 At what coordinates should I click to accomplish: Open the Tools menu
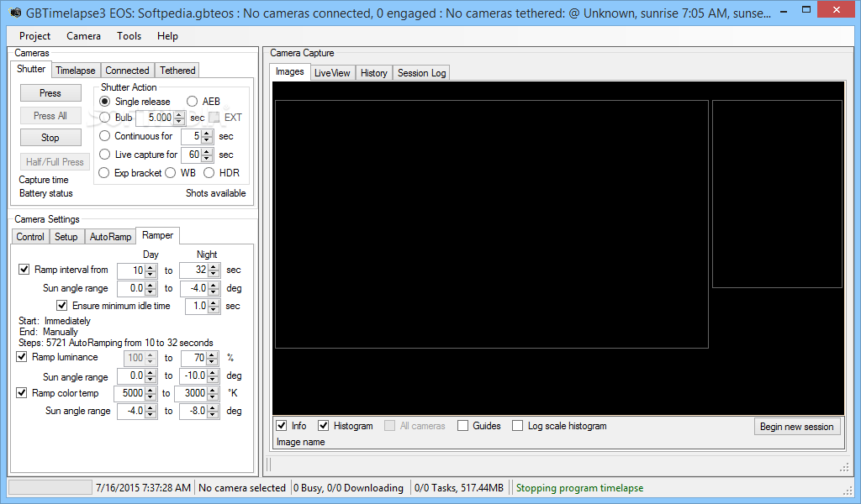tap(129, 36)
